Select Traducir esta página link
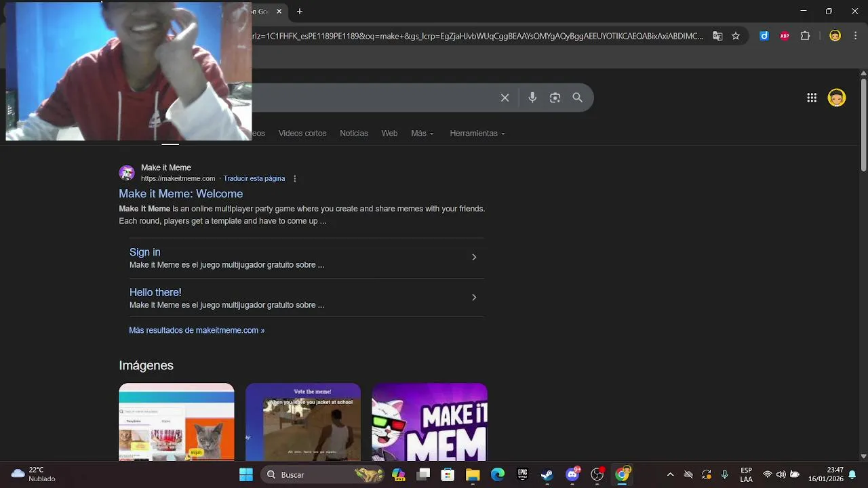This screenshot has height=488, width=868. tap(254, 179)
